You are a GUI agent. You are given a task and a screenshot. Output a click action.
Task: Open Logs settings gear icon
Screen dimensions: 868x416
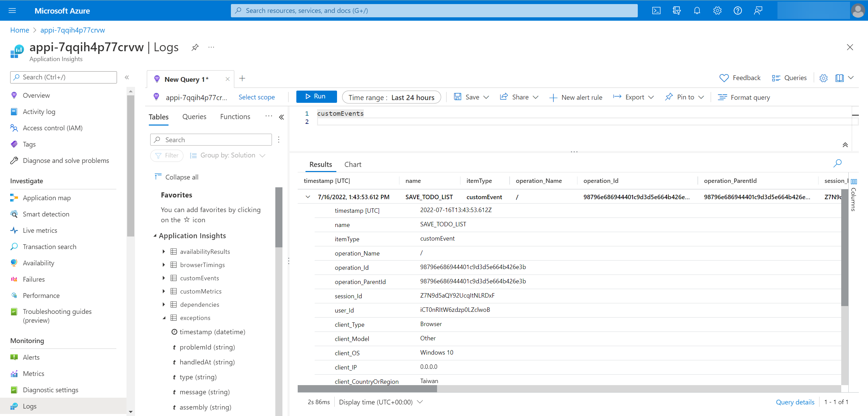pos(824,78)
